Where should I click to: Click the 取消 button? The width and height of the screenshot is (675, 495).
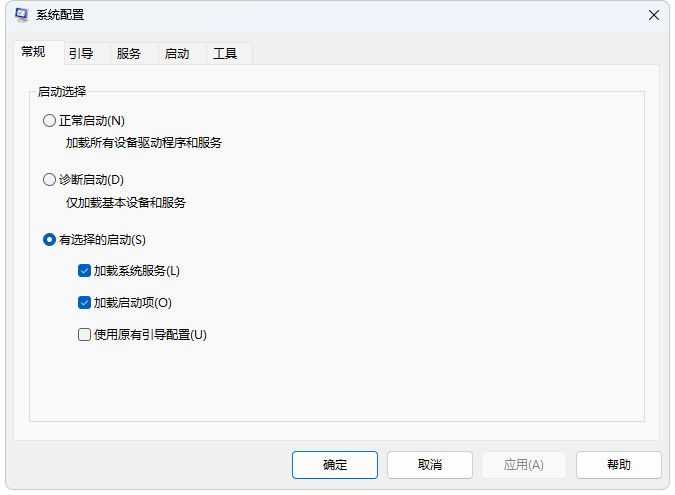[x=430, y=465]
